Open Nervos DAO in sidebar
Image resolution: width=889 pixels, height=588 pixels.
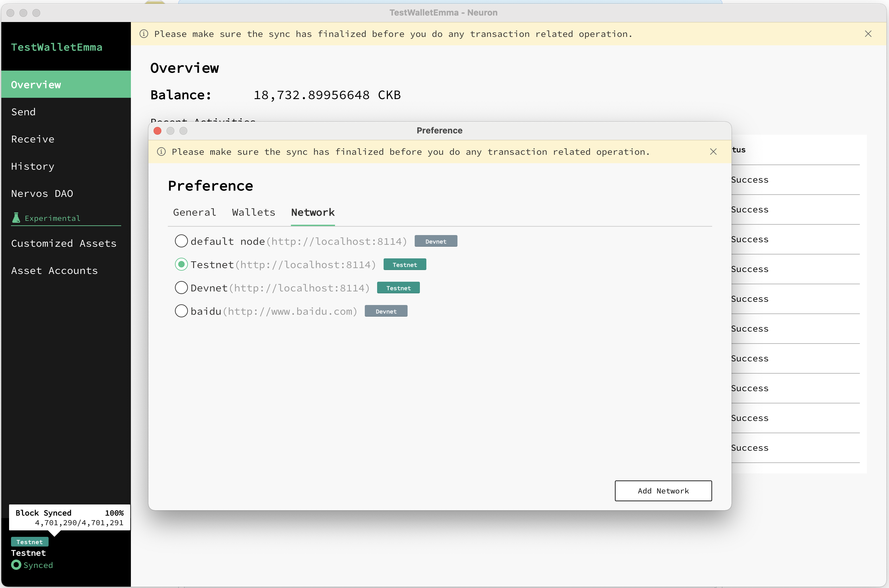pos(66,194)
